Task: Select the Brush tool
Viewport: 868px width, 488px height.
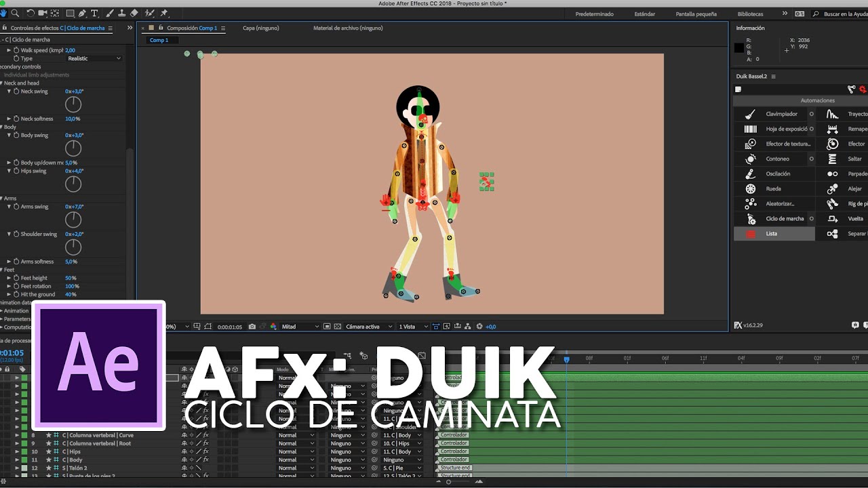Action: pos(110,13)
